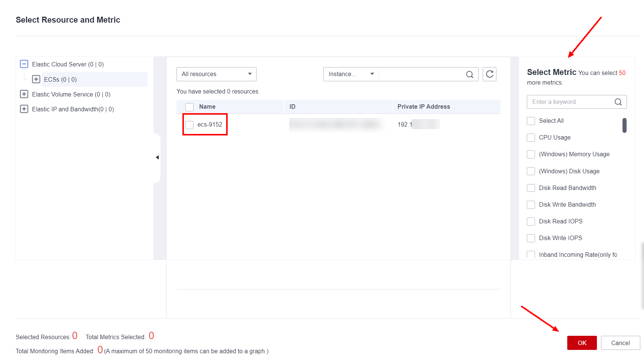Expand the ECSs tree node
Viewport: 644px width, 364px height.
[x=36, y=79]
